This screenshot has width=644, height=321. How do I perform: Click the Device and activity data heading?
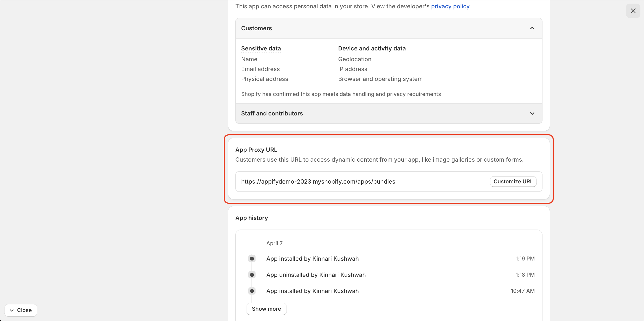[x=371, y=48]
